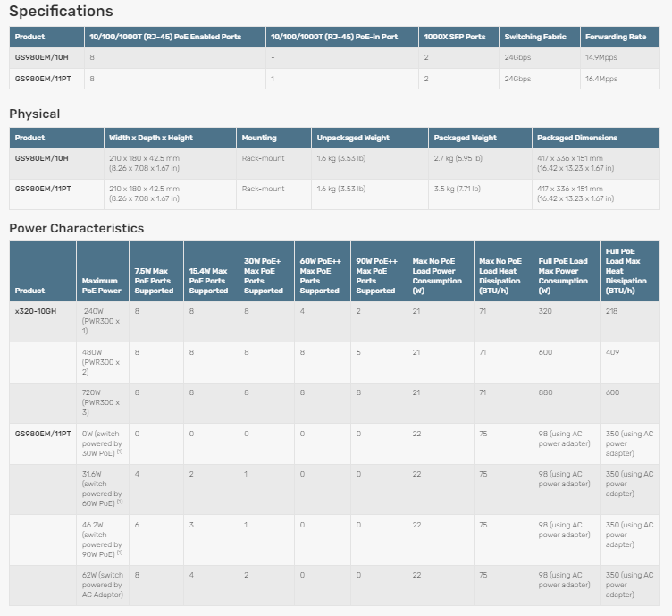The image size is (672, 616).
Task: Select the x320-10GH product row label
Action: click(x=36, y=312)
